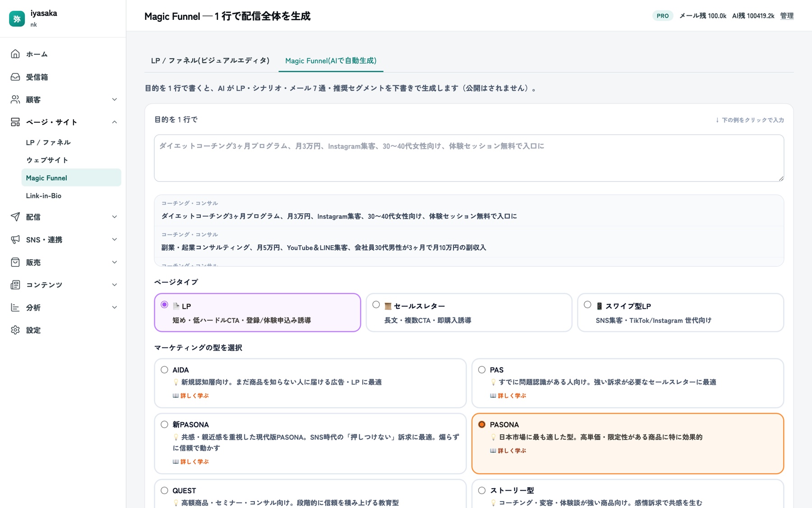Click the 配信 paper plane icon

click(15, 217)
